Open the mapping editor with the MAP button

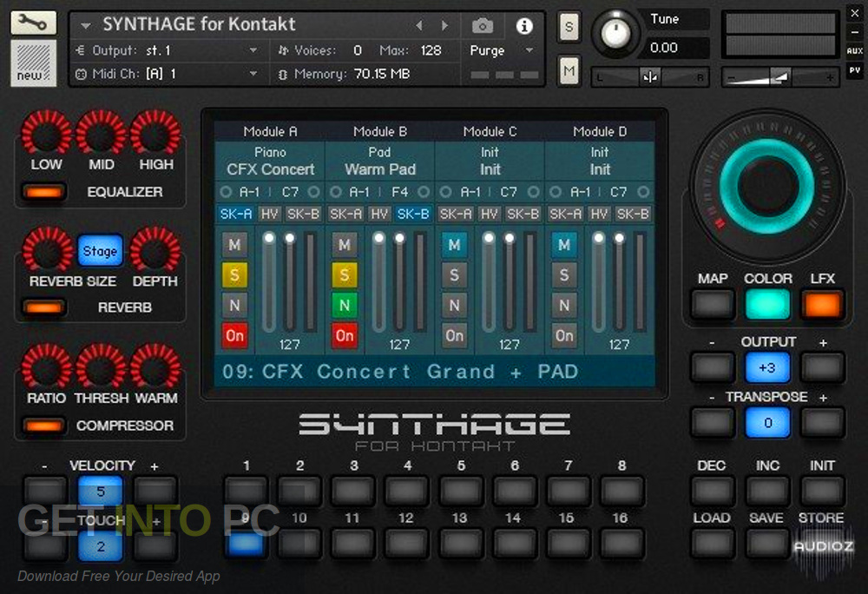pyautogui.click(x=711, y=305)
